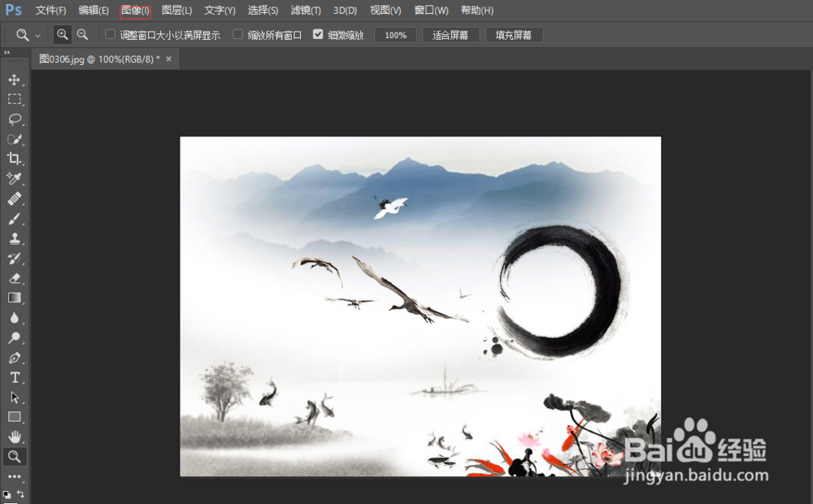Uncheck the 细微缩放 checkbox
The height and width of the screenshot is (504, 813).
coord(318,34)
